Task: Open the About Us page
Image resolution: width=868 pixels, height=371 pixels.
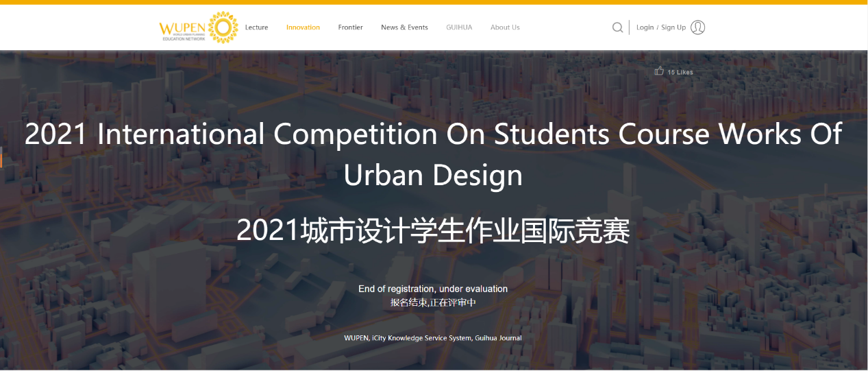Action: 505,27
